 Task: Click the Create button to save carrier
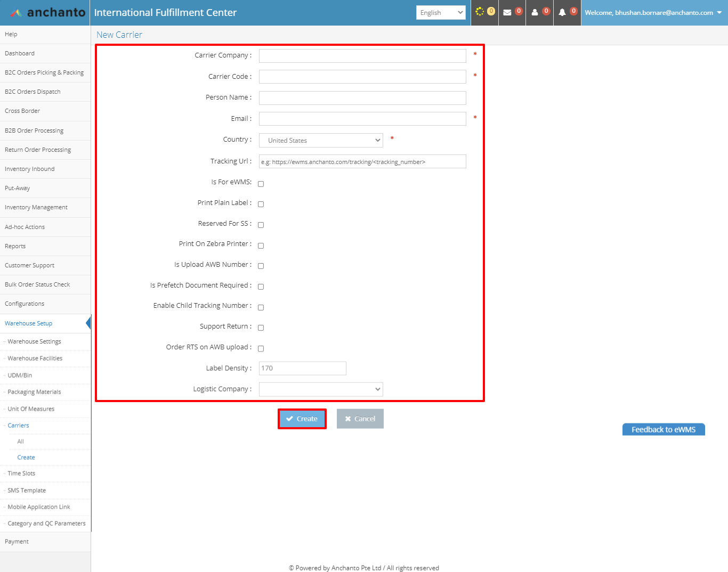pos(302,419)
